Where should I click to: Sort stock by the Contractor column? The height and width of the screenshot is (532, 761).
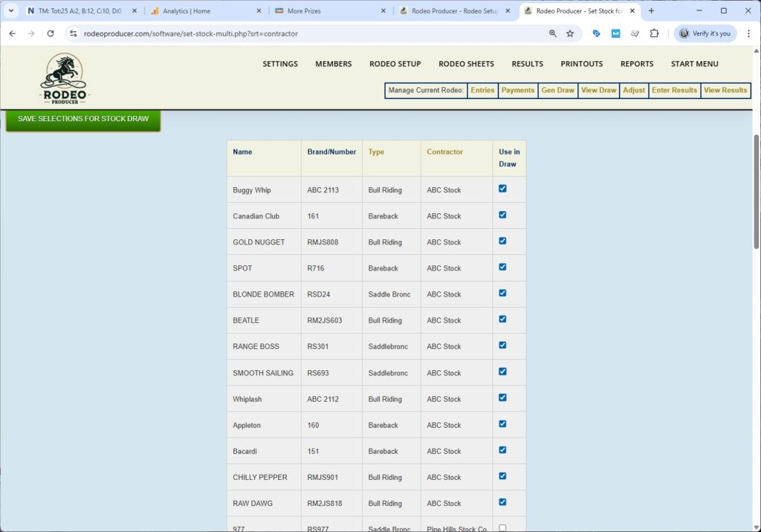[444, 151]
